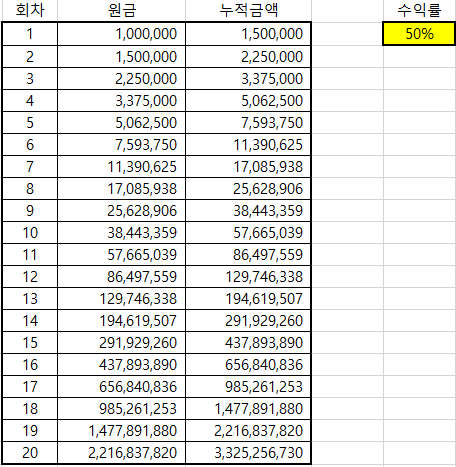
Task: Select the yellow 50% 수익률 cell
Action: click(419, 33)
